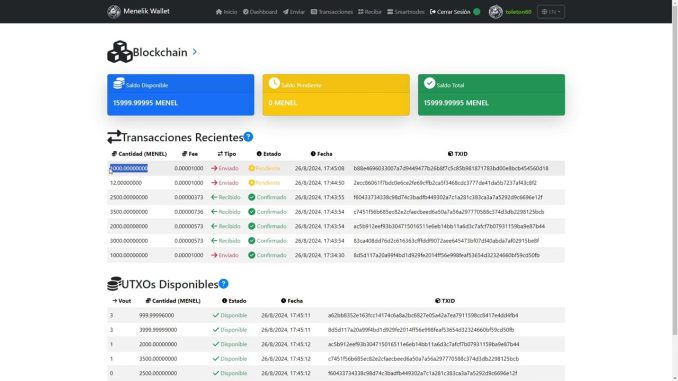Open help icon beside UTXOs Disponibles
Image resolution: width=678 pixels, height=381 pixels.
224,284
